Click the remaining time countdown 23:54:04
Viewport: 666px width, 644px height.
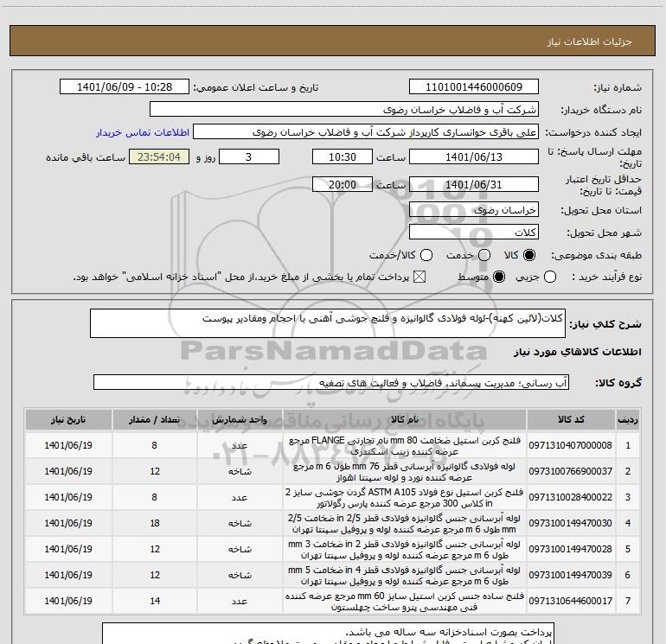point(159,156)
